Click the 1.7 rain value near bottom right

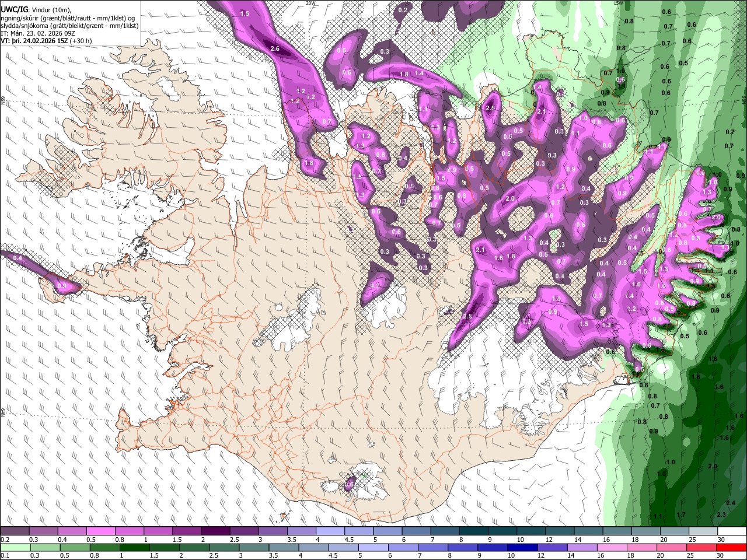(x=681, y=514)
